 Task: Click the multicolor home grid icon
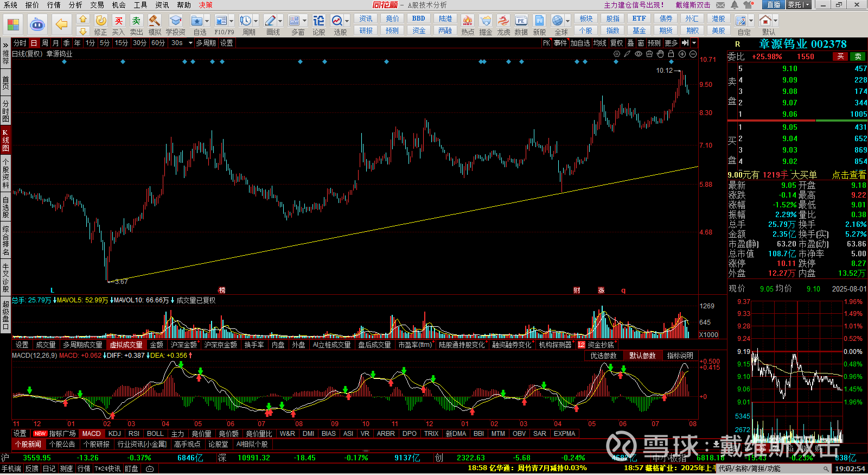point(13,24)
